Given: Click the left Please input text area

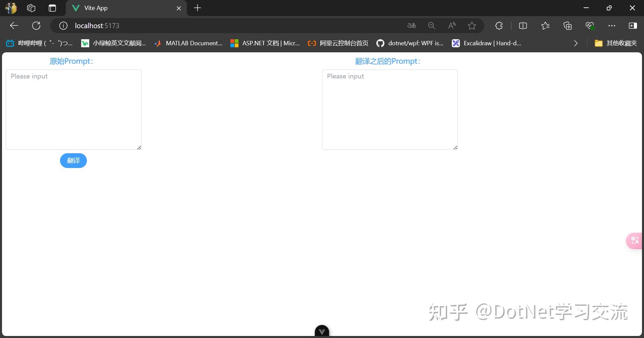Looking at the screenshot, I should tap(73, 109).
